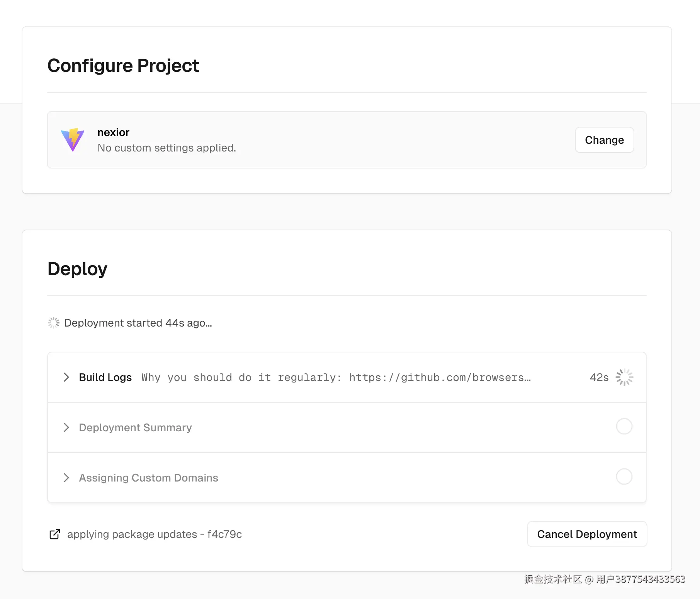The width and height of the screenshot is (700, 599).
Task: Click the nexior project name
Action: pos(113,132)
